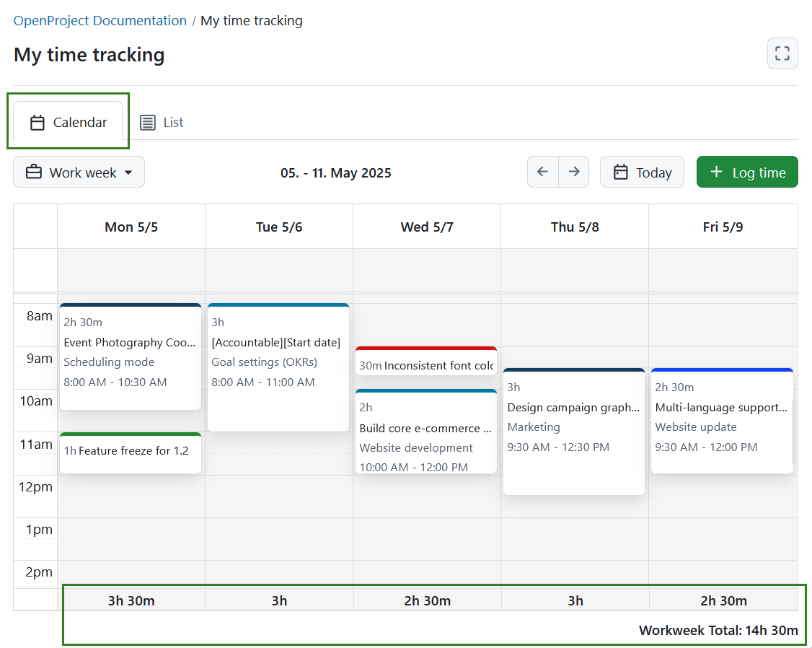Select the Fri 5/9 column header

(x=723, y=227)
